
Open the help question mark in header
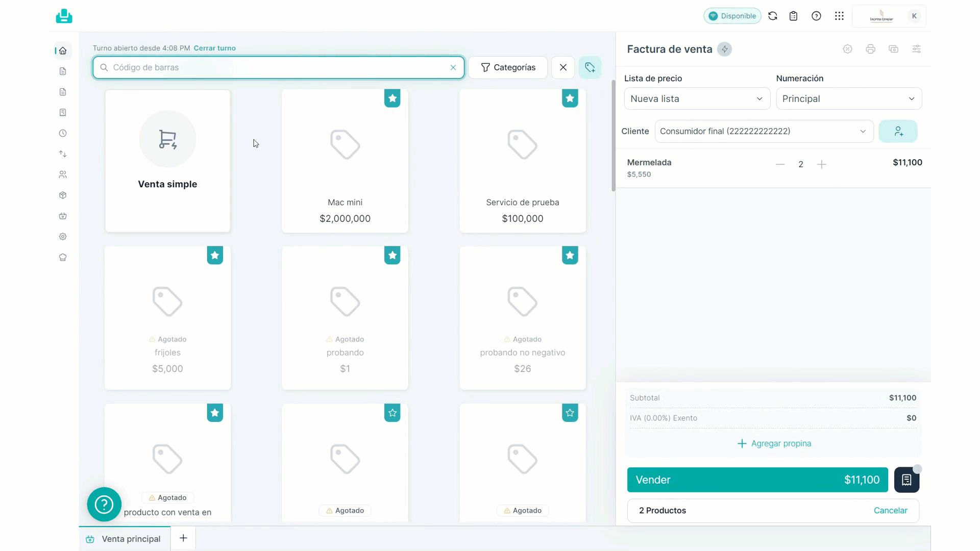pyautogui.click(x=816, y=16)
